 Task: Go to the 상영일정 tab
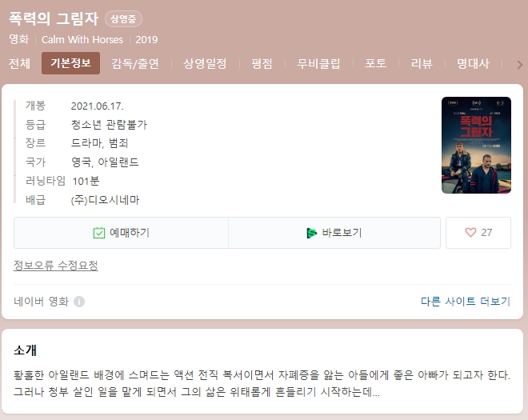pyautogui.click(x=205, y=63)
